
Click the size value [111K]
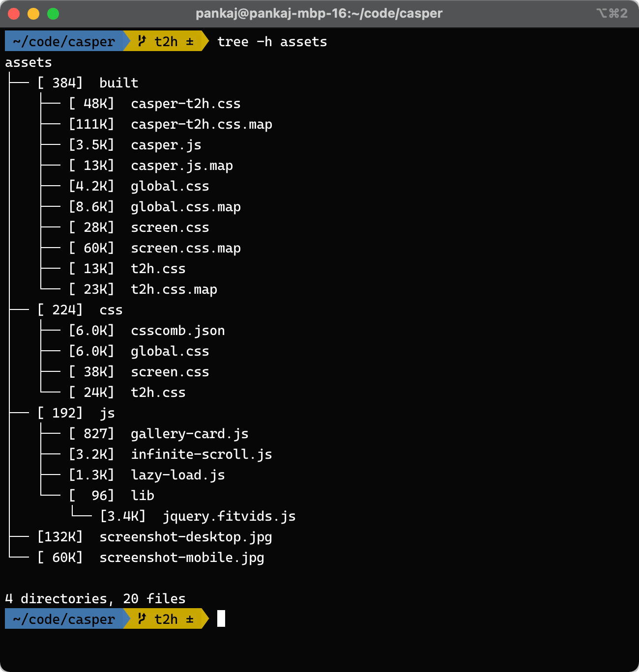pyautogui.click(x=91, y=124)
